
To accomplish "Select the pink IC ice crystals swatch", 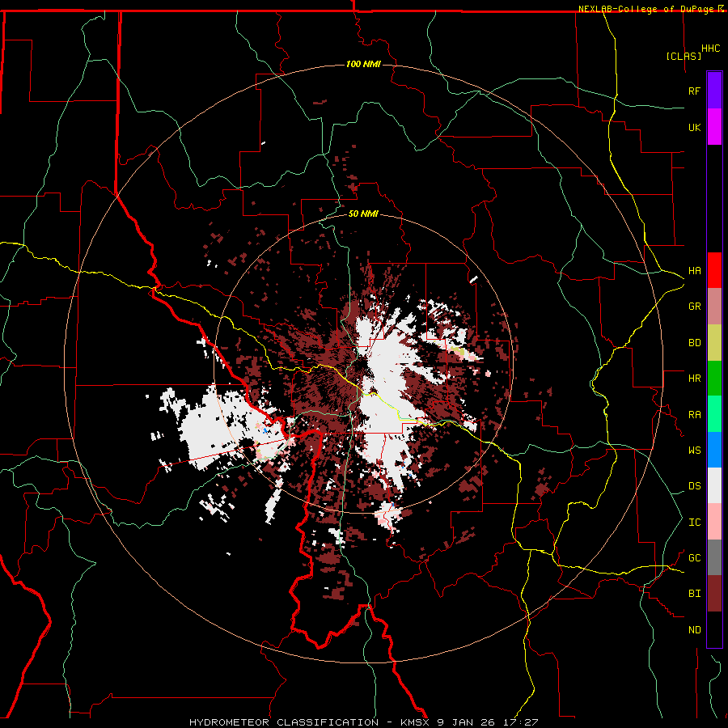I will coord(714,522).
